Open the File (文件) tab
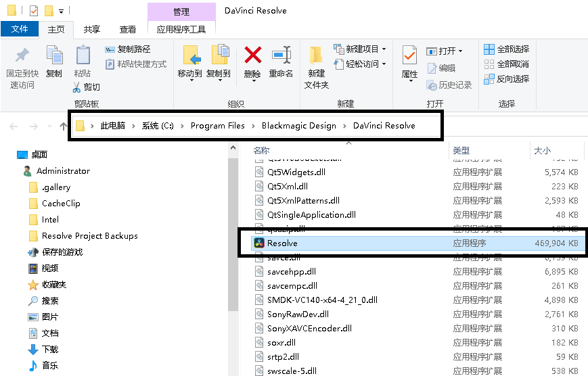Screen dimensions: 588x376 pyautogui.click(x=20, y=29)
